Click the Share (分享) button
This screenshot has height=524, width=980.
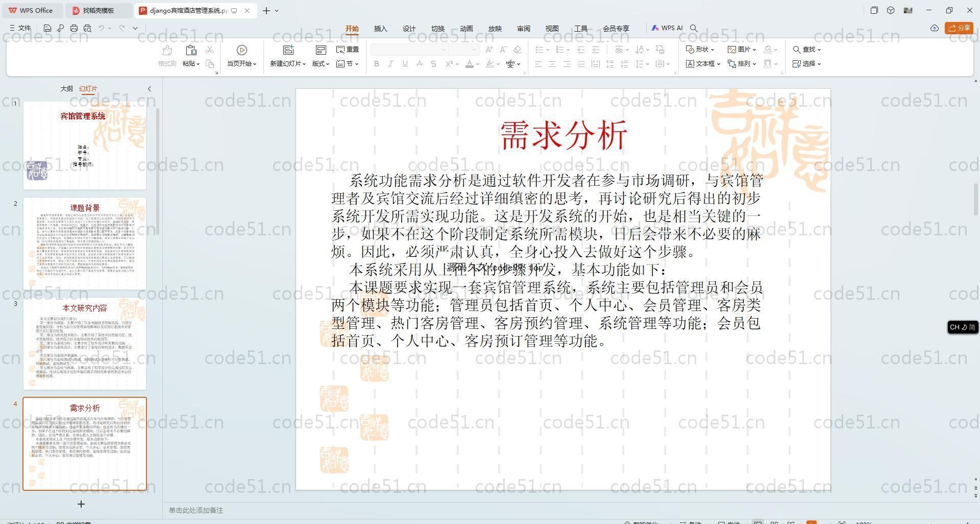[x=959, y=28]
